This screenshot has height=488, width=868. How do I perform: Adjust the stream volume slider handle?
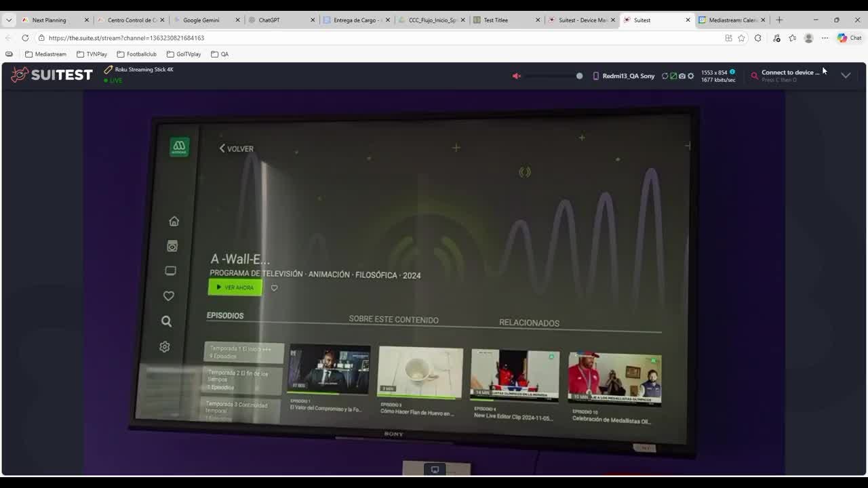pos(579,76)
